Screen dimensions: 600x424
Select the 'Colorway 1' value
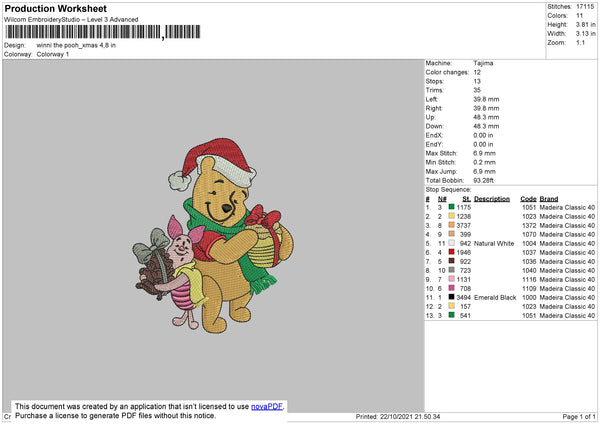[x=53, y=54]
